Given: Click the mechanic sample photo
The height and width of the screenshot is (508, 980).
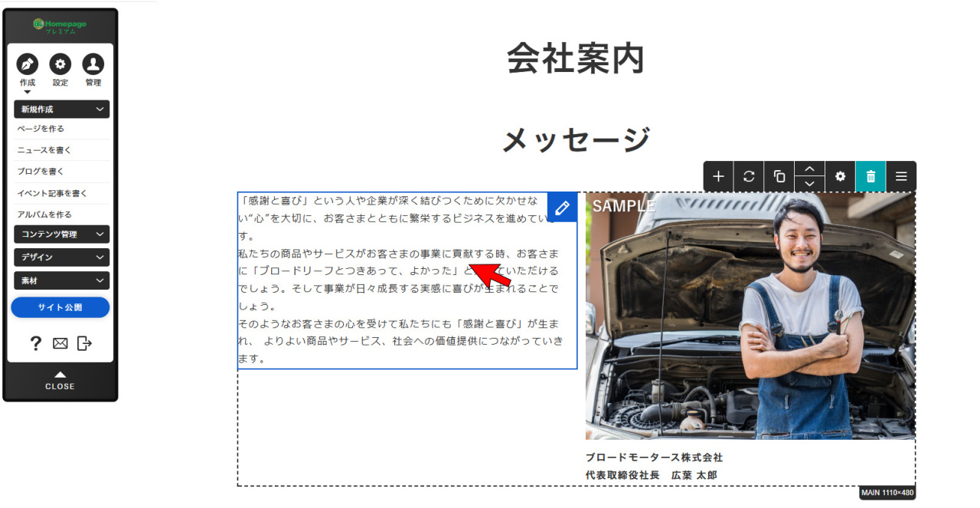Looking at the screenshot, I should pyautogui.click(x=750, y=316).
